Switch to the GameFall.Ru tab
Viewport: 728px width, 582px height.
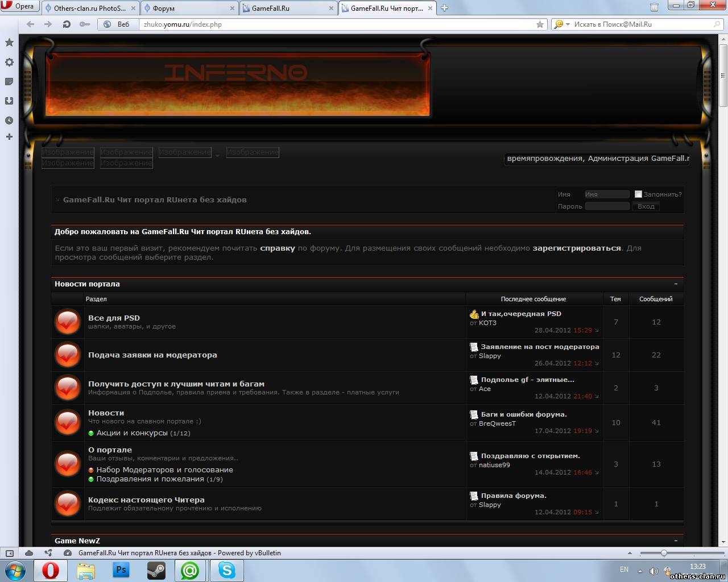[288, 8]
